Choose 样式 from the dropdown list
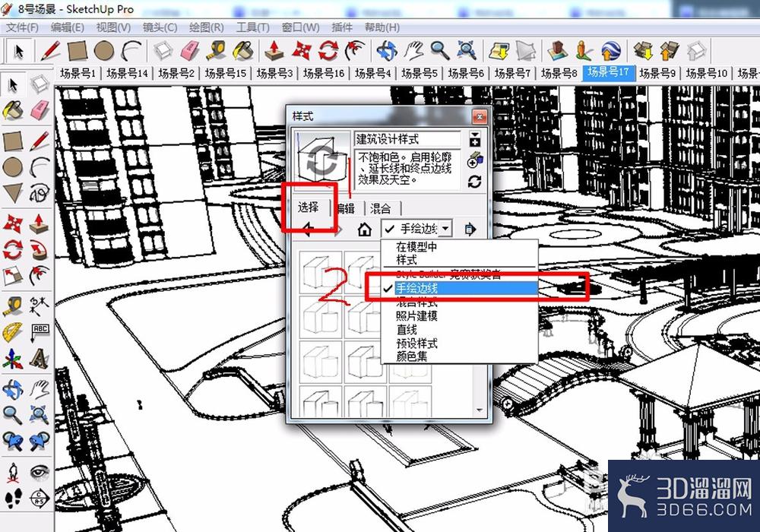This screenshot has height=532, width=760. (x=406, y=260)
